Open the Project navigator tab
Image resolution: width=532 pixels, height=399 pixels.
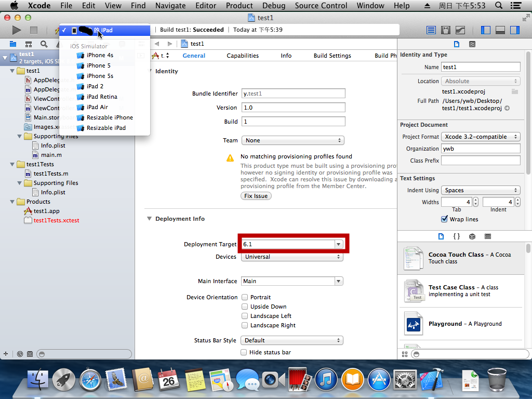point(13,44)
